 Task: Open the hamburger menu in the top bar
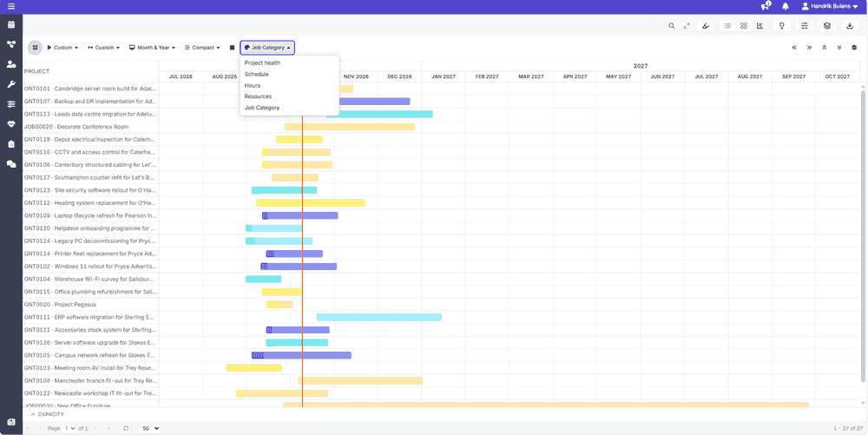pos(11,7)
